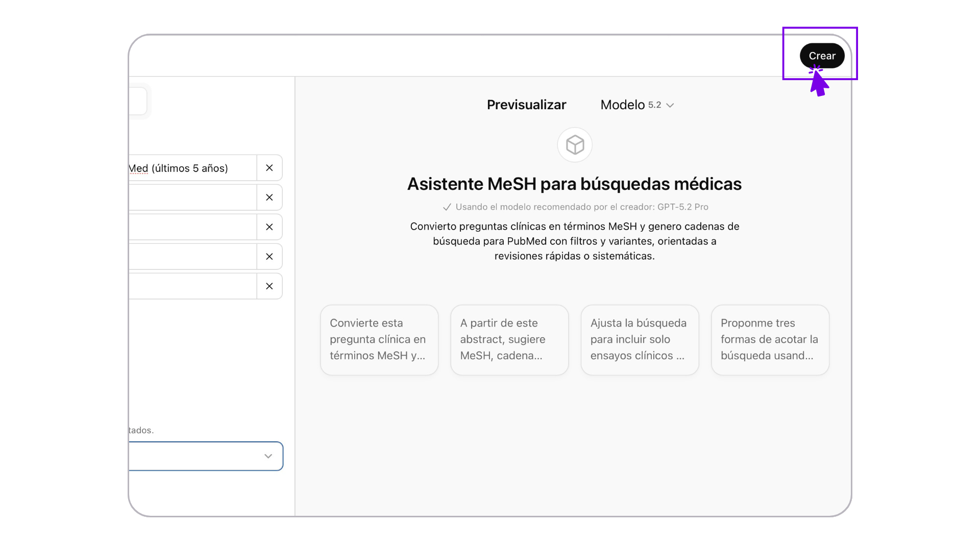Select the Previsualizar tab
The height and width of the screenshot is (551, 980).
tap(526, 105)
